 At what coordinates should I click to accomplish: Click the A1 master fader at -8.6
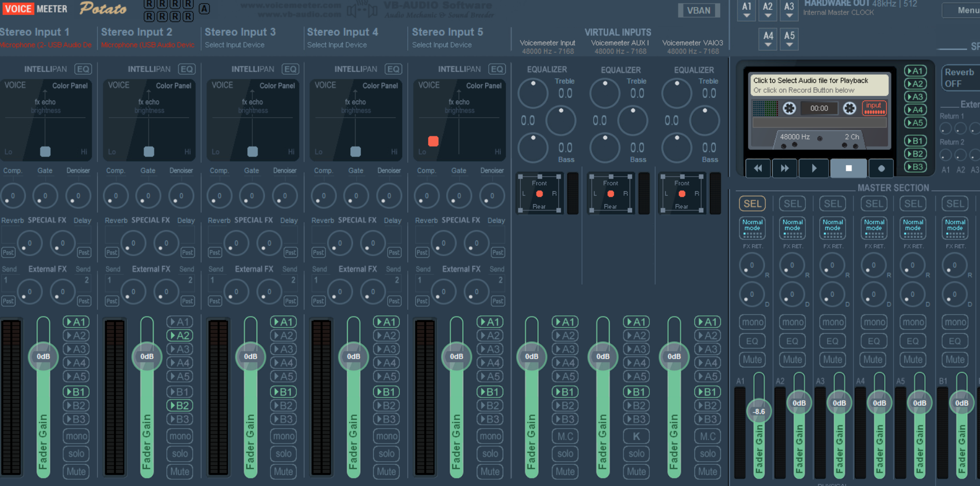(x=759, y=411)
